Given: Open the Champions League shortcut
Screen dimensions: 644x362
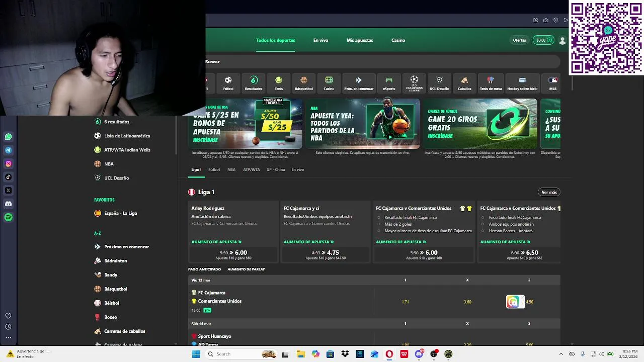Looking at the screenshot, I should pyautogui.click(x=414, y=83).
